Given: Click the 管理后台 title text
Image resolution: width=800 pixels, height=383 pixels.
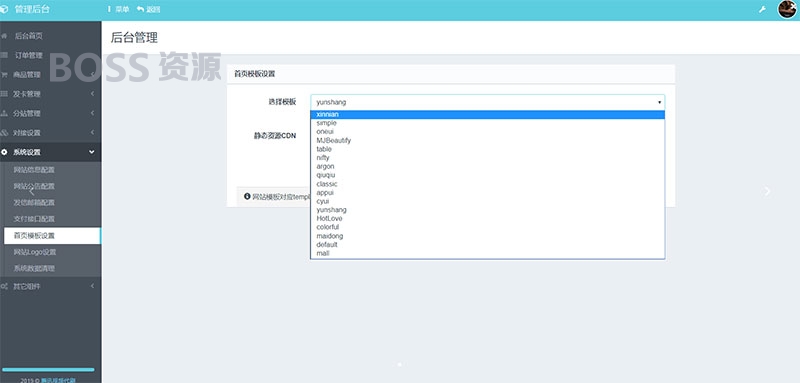Looking at the screenshot, I should pyautogui.click(x=33, y=9).
